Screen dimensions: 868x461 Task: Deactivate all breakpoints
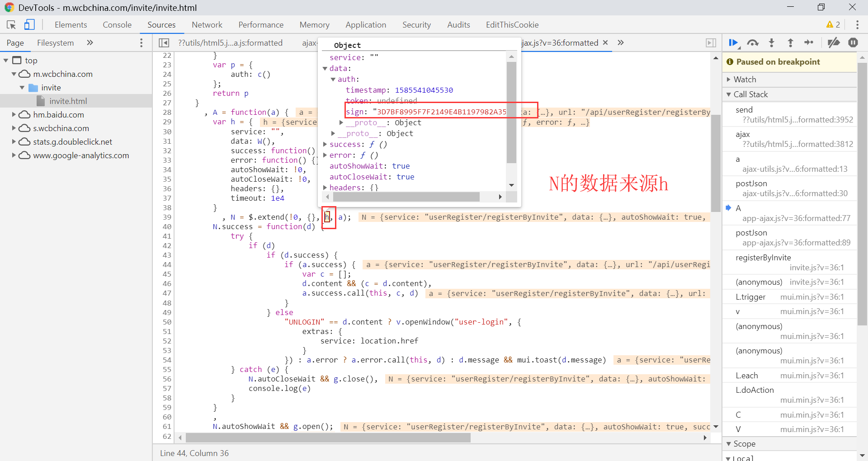[833, 43]
